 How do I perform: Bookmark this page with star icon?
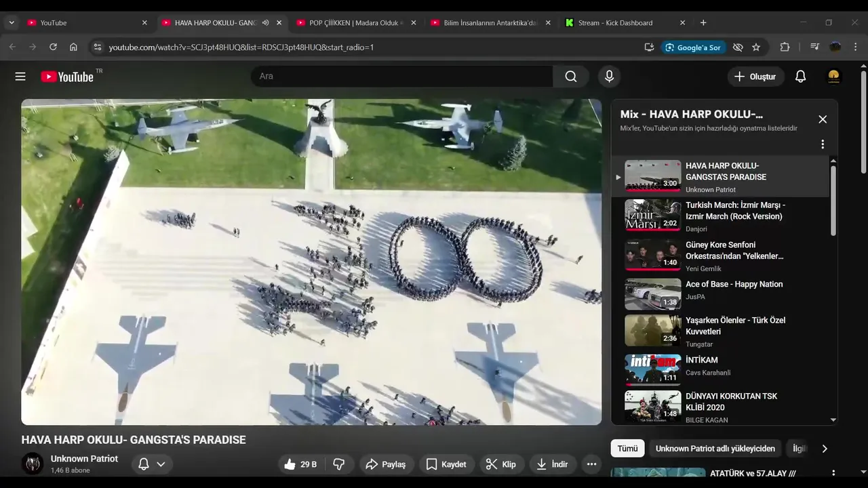756,47
